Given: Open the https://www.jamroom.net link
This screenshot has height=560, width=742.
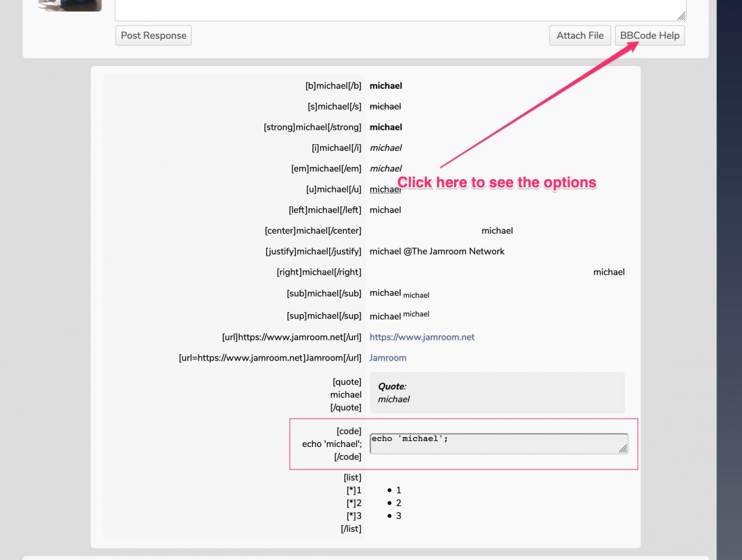Looking at the screenshot, I should coord(422,337).
